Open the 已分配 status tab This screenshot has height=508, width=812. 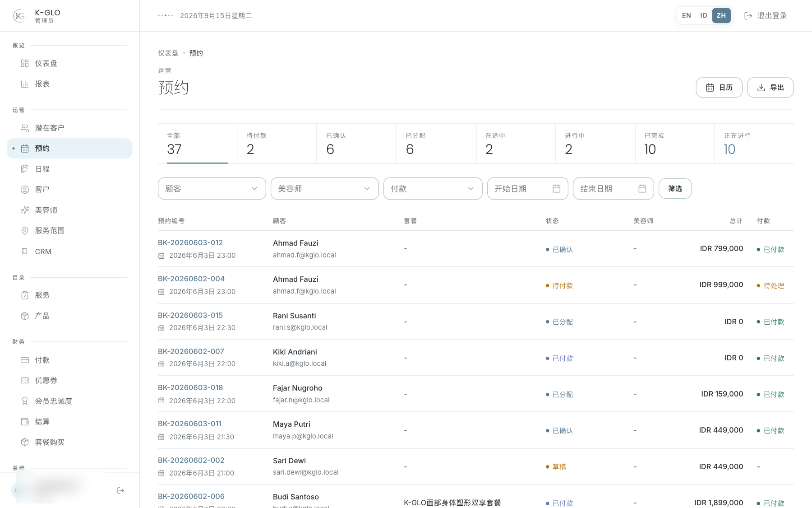click(x=436, y=144)
